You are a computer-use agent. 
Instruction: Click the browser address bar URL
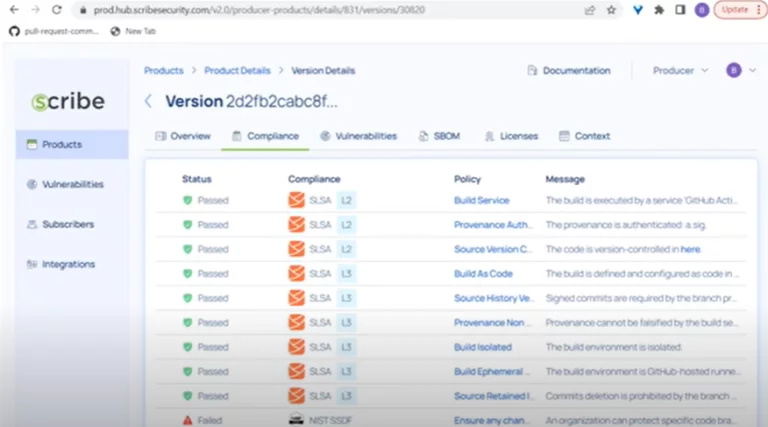point(260,10)
